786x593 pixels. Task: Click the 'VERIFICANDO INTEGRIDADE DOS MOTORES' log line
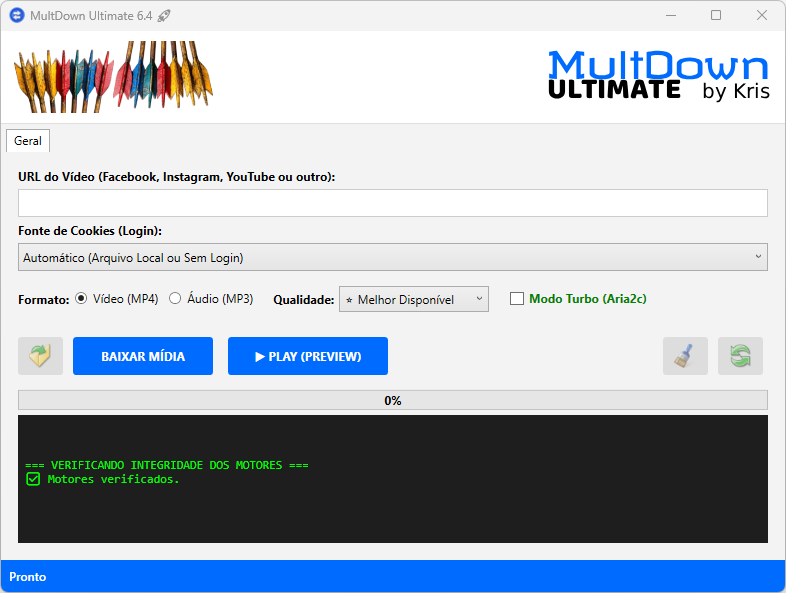[x=166, y=465]
